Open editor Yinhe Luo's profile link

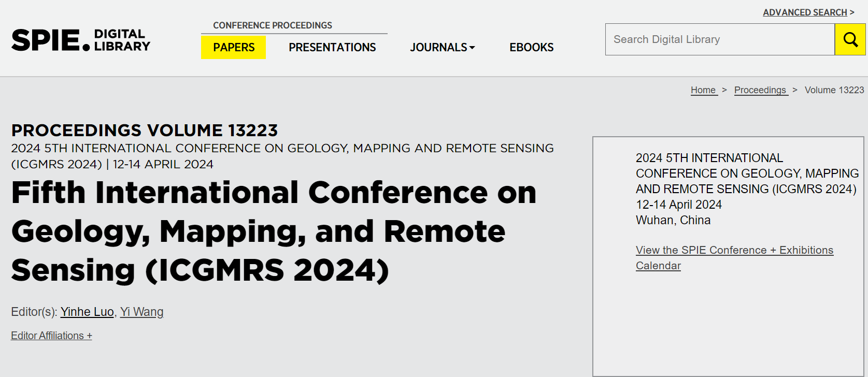pos(87,312)
